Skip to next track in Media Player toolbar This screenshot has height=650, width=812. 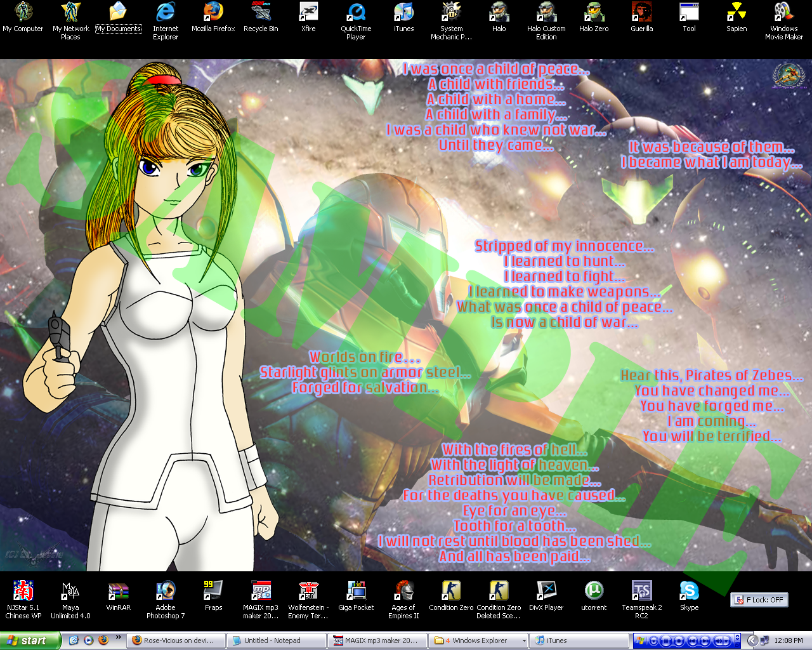point(705,640)
